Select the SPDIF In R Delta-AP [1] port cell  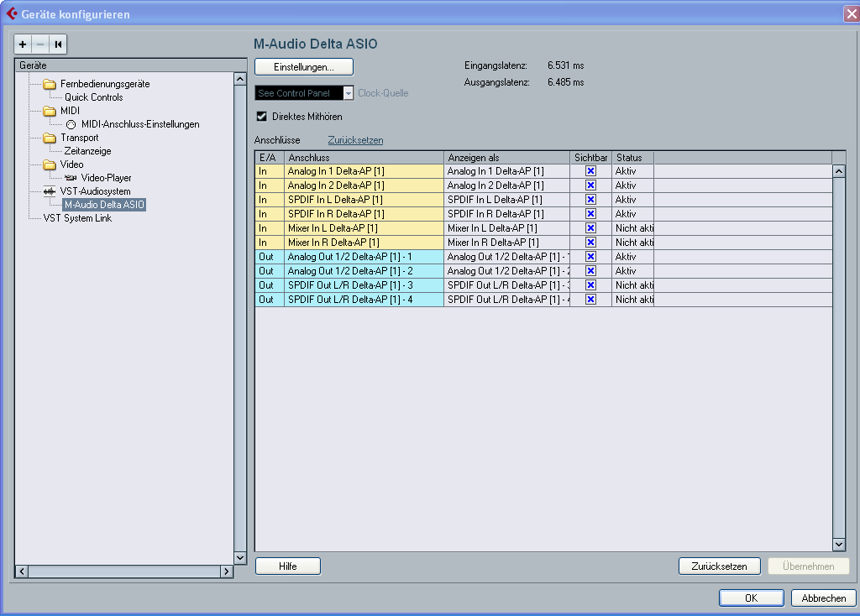(x=364, y=214)
